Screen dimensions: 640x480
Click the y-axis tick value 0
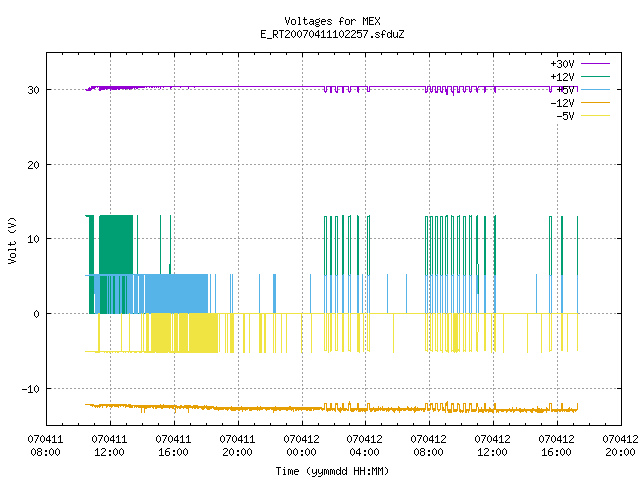pos(37,314)
